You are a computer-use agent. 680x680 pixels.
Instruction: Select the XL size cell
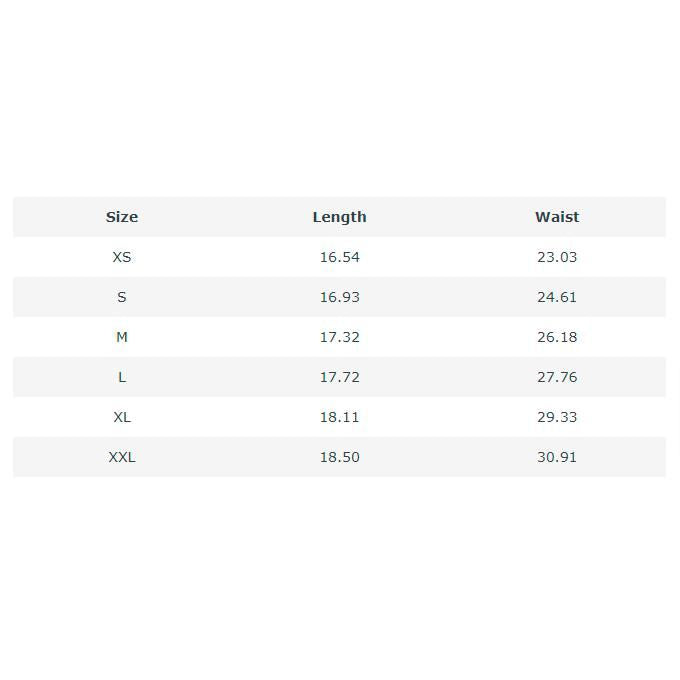[x=122, y=417]
